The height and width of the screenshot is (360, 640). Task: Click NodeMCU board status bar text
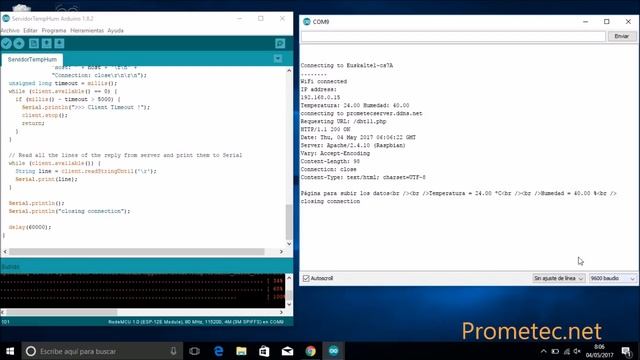[x=196, y=322]
